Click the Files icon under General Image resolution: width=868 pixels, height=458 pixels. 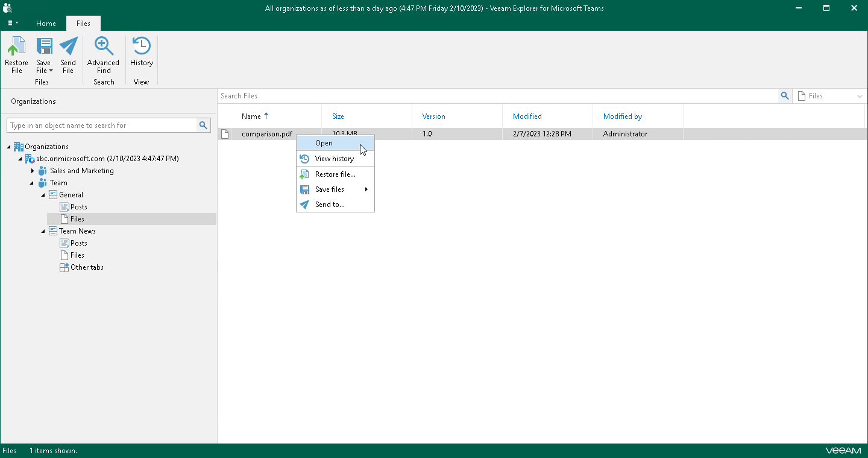coord(64,219)
